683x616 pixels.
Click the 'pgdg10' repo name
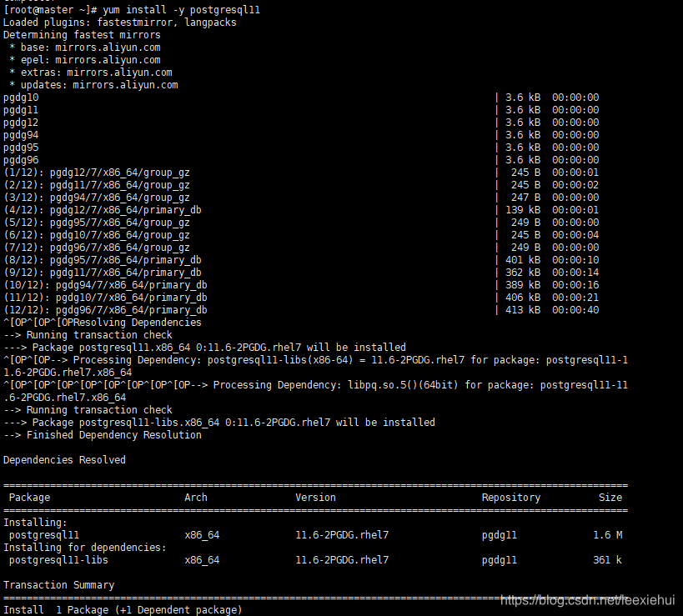click(21, 98)
